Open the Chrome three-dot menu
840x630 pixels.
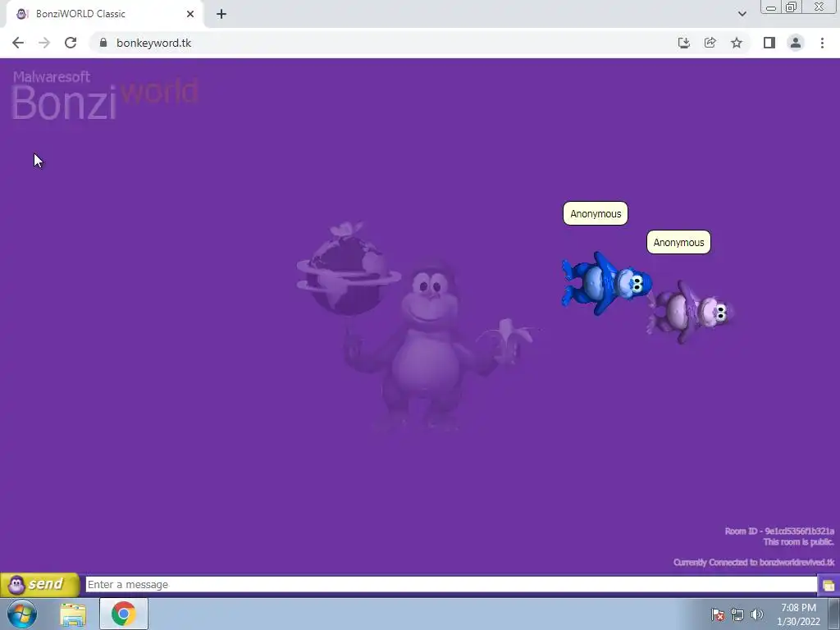(x=822, y=43)
